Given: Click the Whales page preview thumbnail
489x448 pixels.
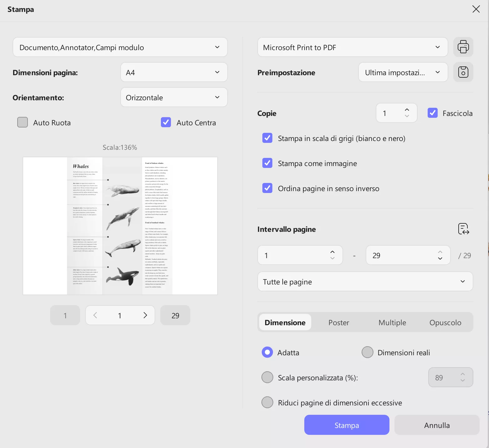Looking at the screenshot, I should coord(120,226).
